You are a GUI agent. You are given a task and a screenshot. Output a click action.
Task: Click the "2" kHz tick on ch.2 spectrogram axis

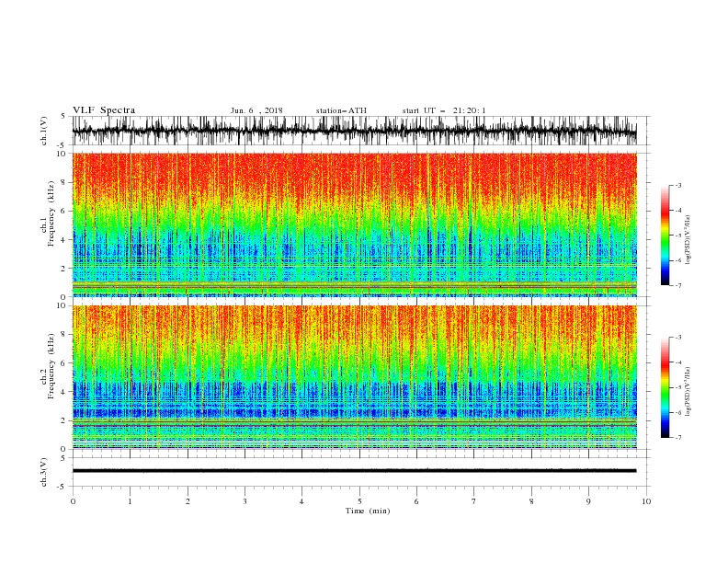64,420
